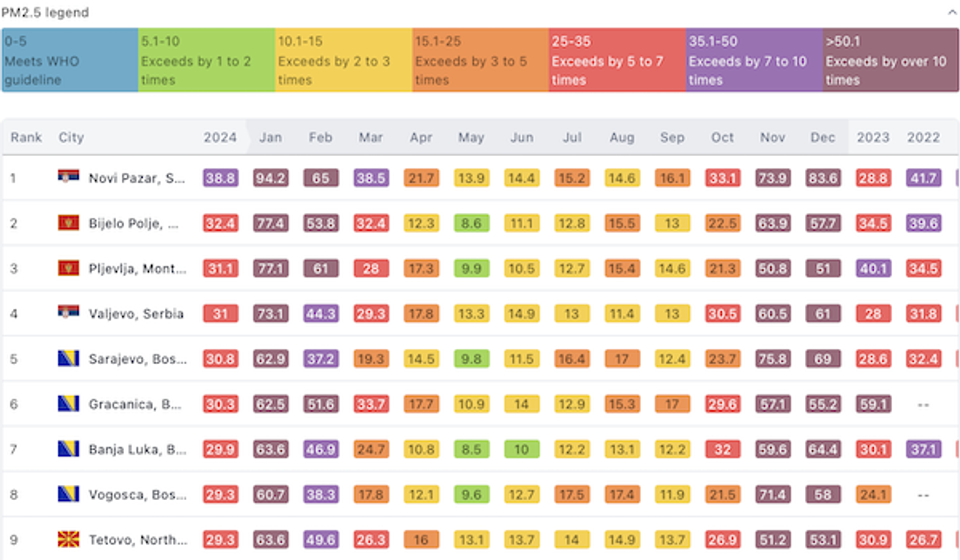Click Sarajevo's November 75.8 value
This screenshot has height=560, width=960.
tap(773, 358)
